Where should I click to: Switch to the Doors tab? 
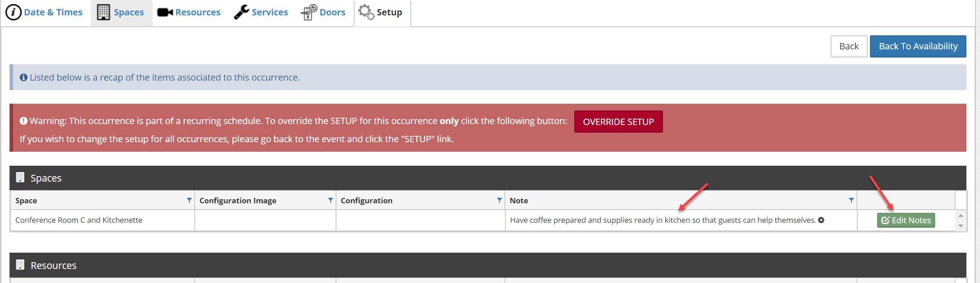pyautogui.click(x=323, y=12)
